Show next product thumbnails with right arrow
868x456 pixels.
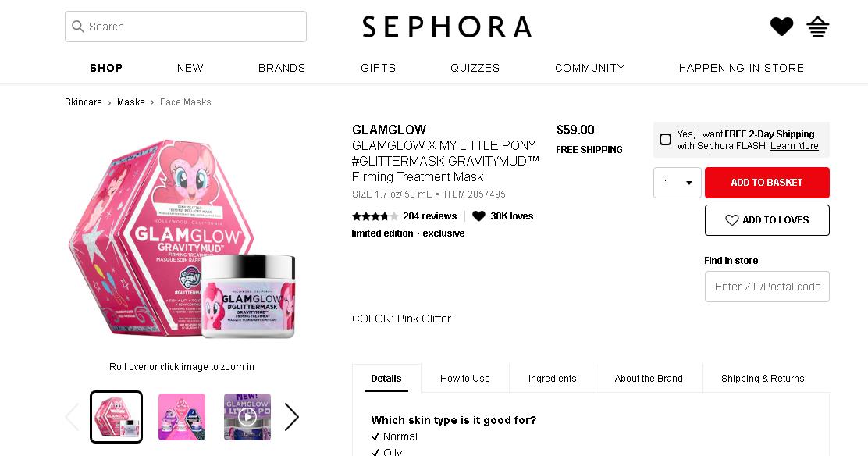[x=291, y=417]
